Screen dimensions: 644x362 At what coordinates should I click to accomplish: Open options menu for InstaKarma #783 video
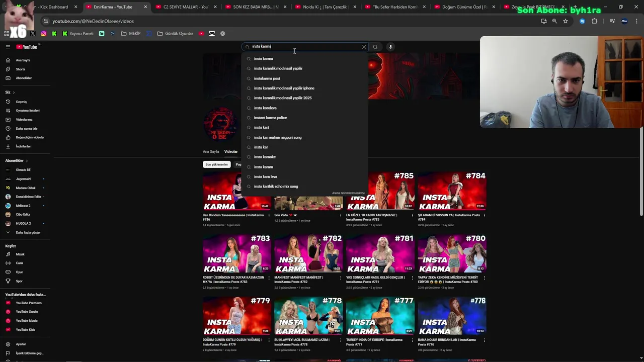(269, 278)
